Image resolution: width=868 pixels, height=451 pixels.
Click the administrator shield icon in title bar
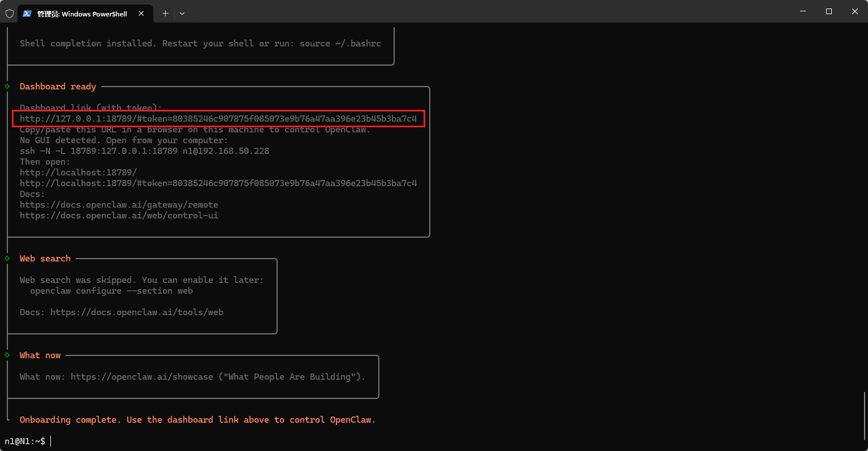click(x=9, y=14)
